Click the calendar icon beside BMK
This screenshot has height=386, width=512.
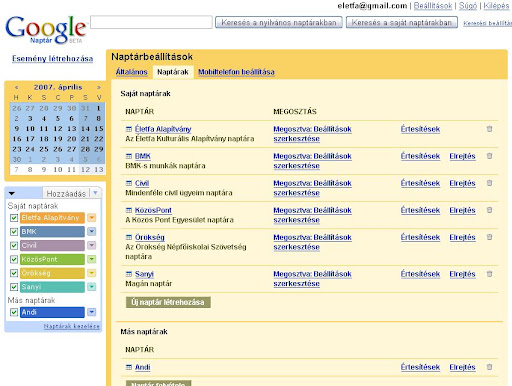[129, 156]
